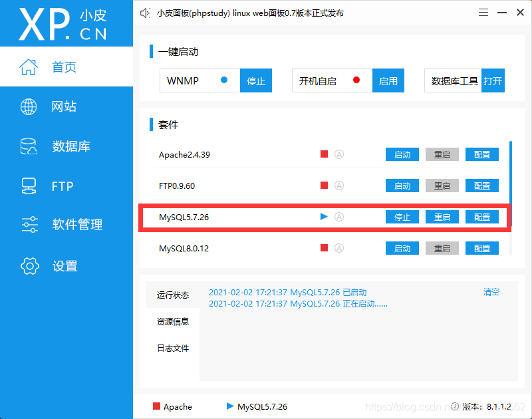Viewport: 532px width, 419px height.
Task: Click MySQL5.7.26 status in bottom bar
Action: pyautogui.click(x=257, y=406)
